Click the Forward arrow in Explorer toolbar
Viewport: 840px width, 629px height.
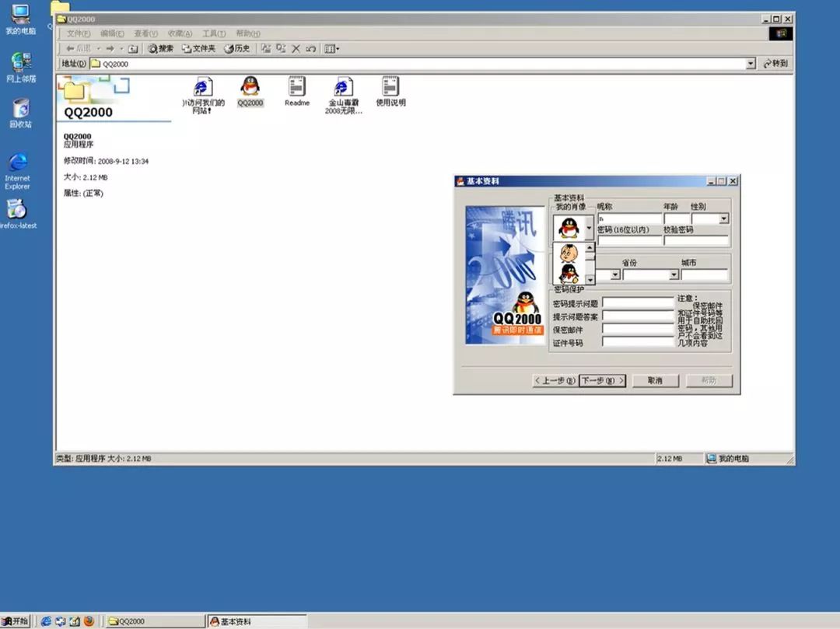pyautogui.click(x=110, y=49)
